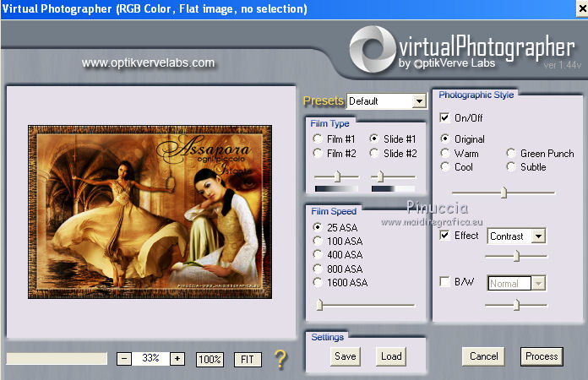This screenshot has height=380, width=588.
Task: Select Slide #2 film type
Action: [x=374, y=153]
